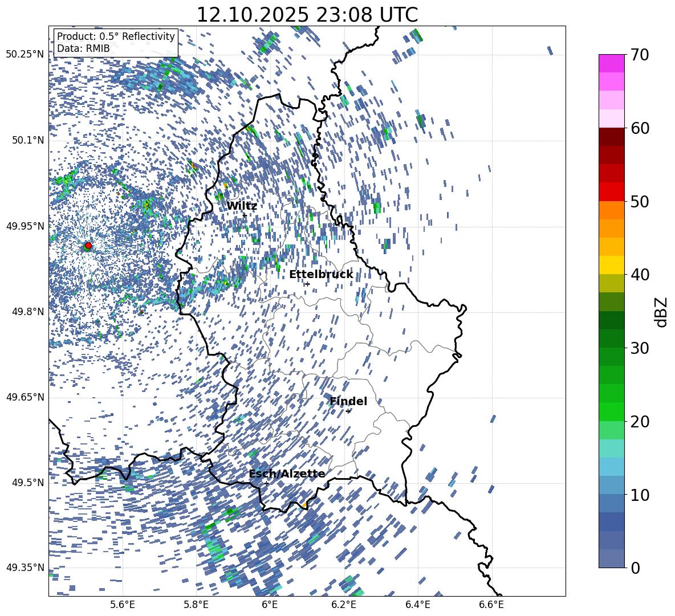Click the 5.8°E longitude label

pos(196,605)
